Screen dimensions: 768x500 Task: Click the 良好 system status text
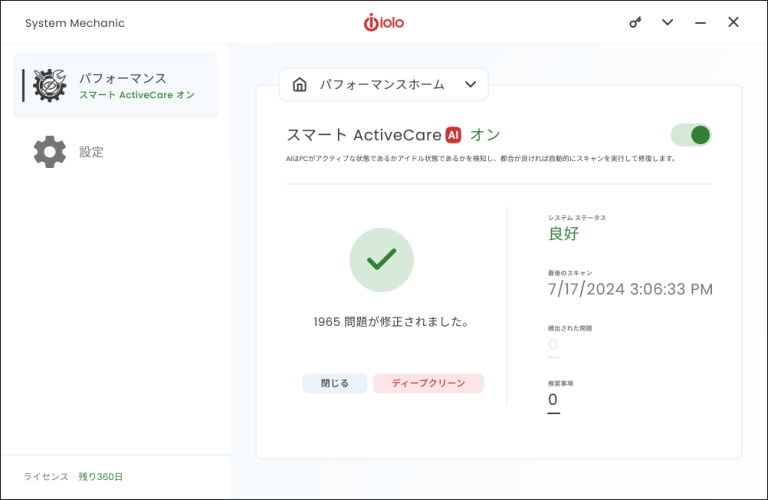[x=563, y=234]
